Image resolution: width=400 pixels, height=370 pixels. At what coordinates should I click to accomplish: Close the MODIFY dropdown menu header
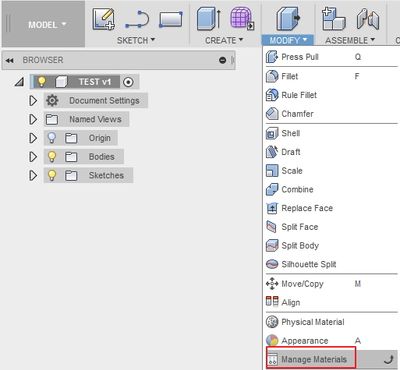pyautogui.click(x=288, y=40)
